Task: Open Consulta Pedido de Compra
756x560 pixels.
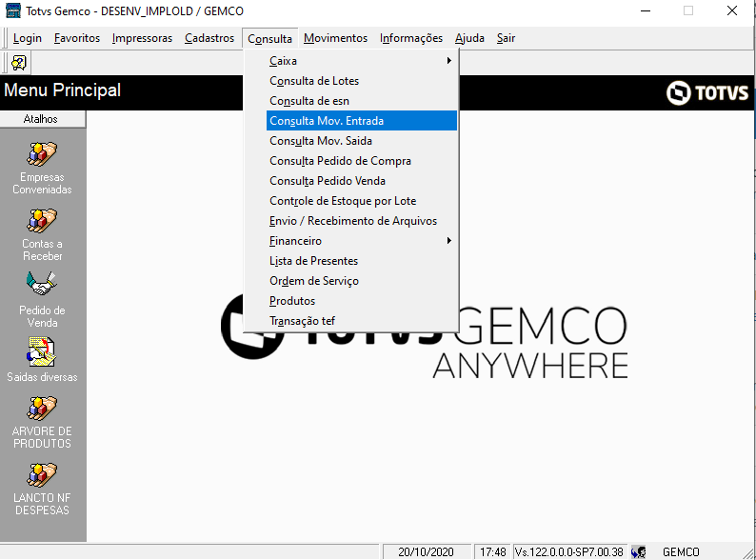Action: pos(362,161)
